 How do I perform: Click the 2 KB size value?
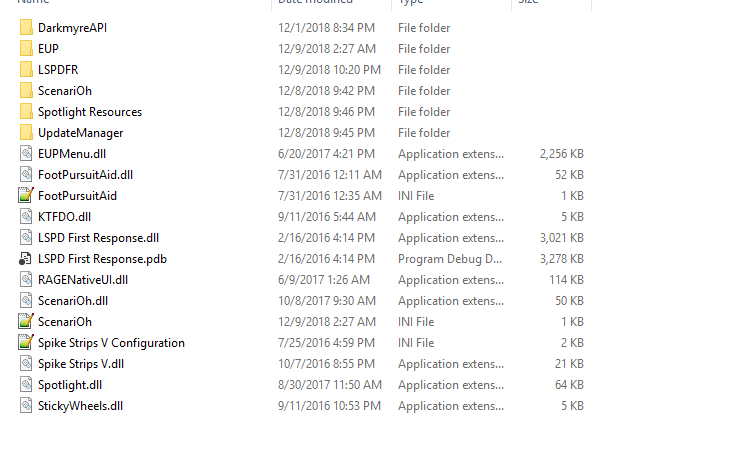click(572, 343)
